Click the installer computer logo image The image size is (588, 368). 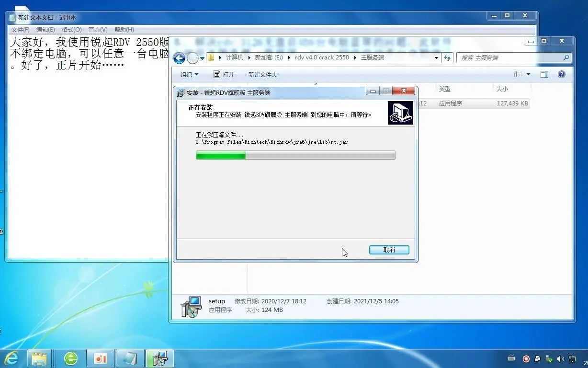click(400, 113)
